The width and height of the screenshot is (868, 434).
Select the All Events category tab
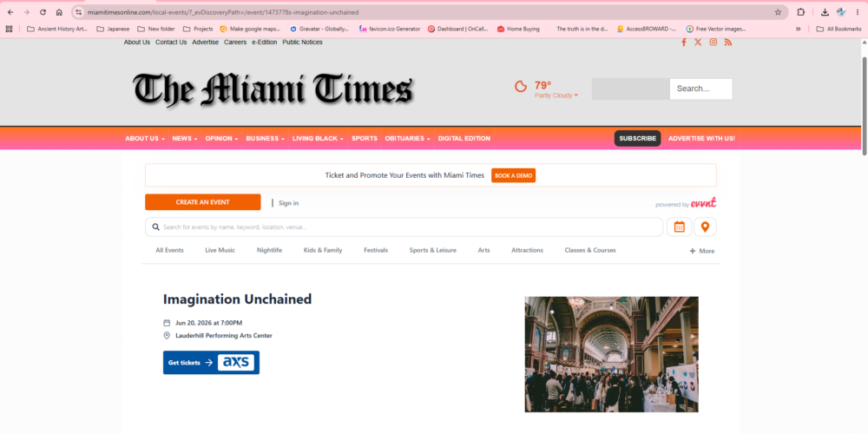pyautogui.click(x=169, y=250)
